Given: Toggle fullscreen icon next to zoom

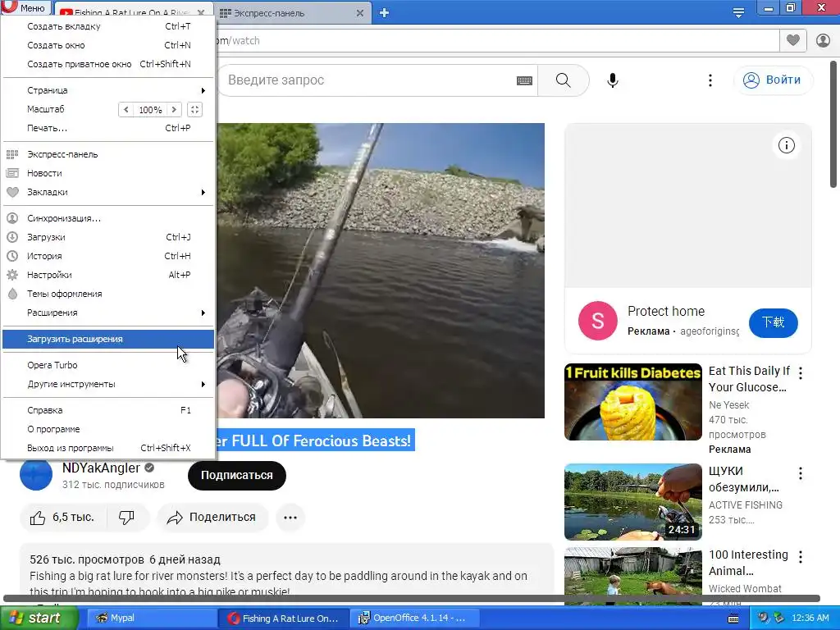Looking at the screenshot, I should [x=194, y=109].
